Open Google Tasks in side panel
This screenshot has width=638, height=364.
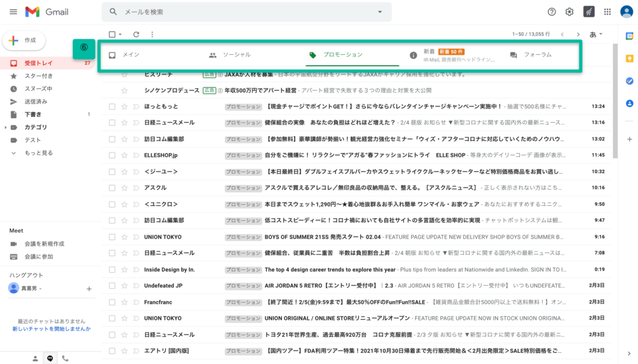[x=629, y=81]
